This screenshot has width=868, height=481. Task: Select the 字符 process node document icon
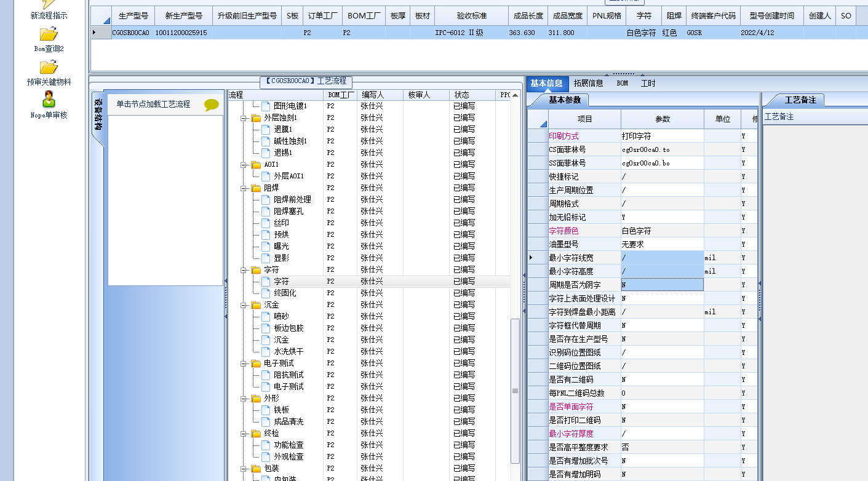pyautogui.click(x=266, y=281)
